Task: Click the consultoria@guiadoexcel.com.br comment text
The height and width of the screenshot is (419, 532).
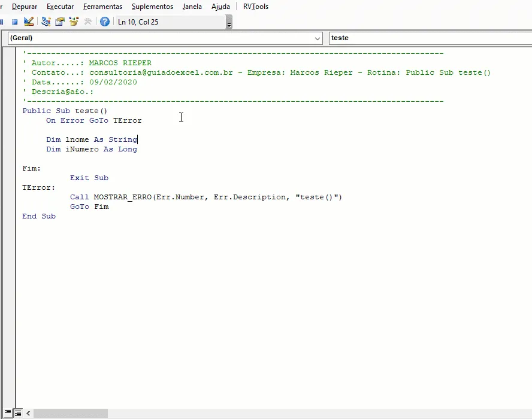Action: click(161, 72)
